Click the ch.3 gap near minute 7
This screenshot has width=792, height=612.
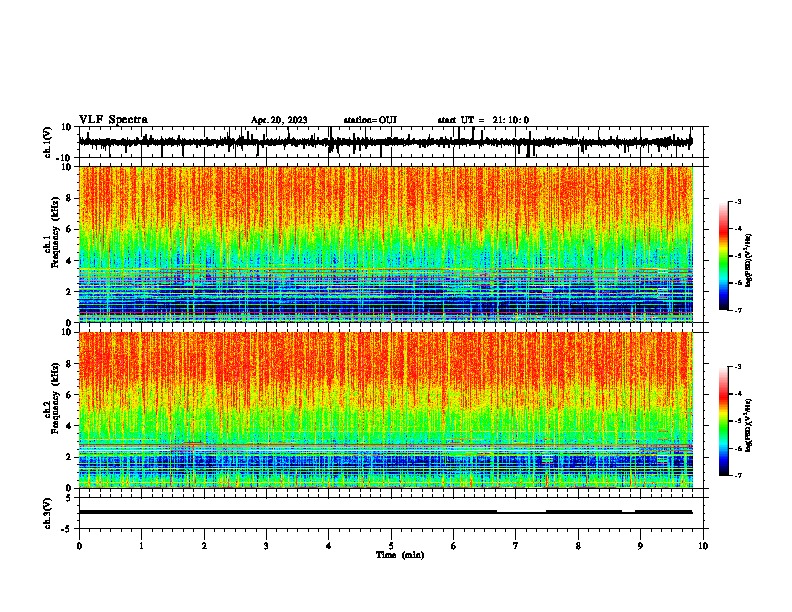coord(521,513)
